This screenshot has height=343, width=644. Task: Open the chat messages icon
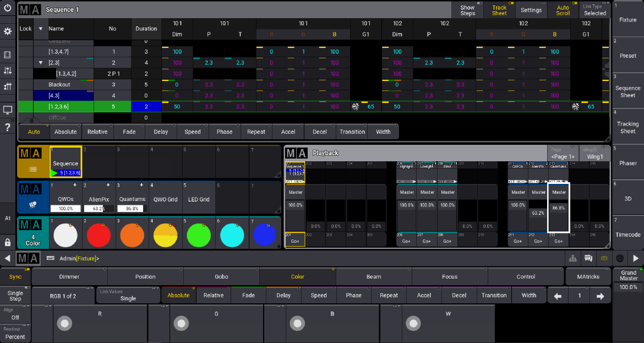click(x=588, y=258)
